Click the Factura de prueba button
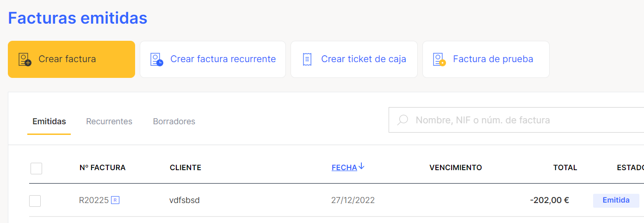Viewport: 644px width, 223px height. click(486, 59)
